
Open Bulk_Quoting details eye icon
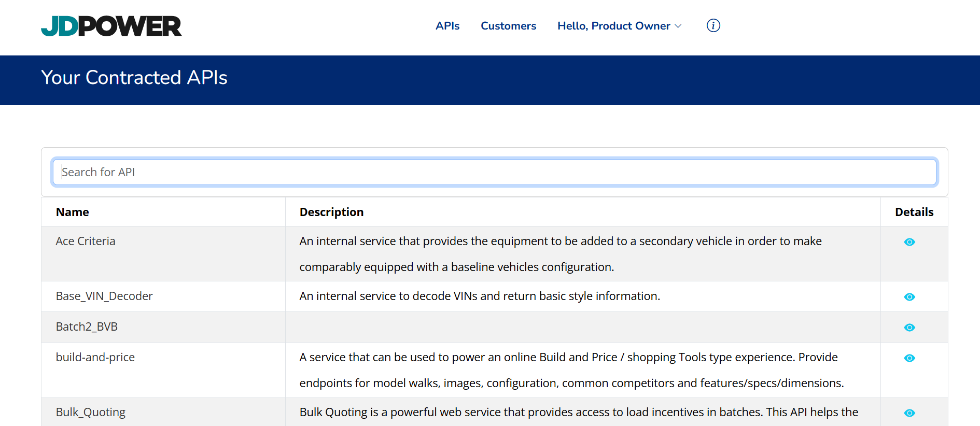click(x=909, y=413)
